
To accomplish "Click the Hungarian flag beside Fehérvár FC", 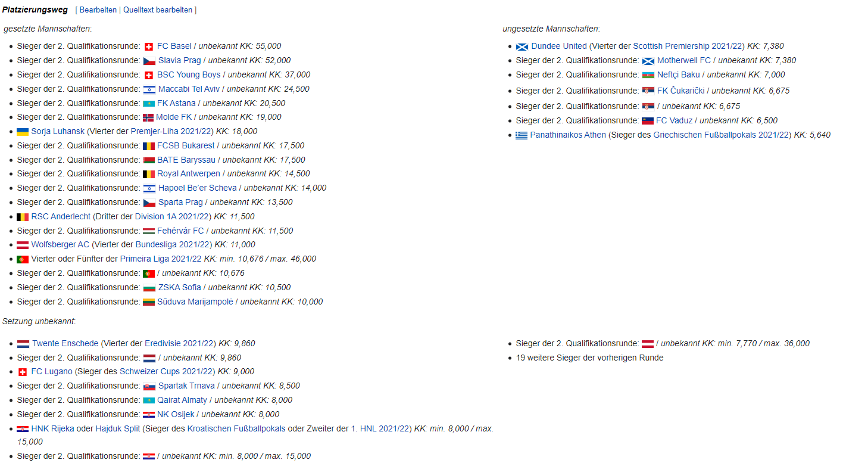I will (x=149, y=231).
